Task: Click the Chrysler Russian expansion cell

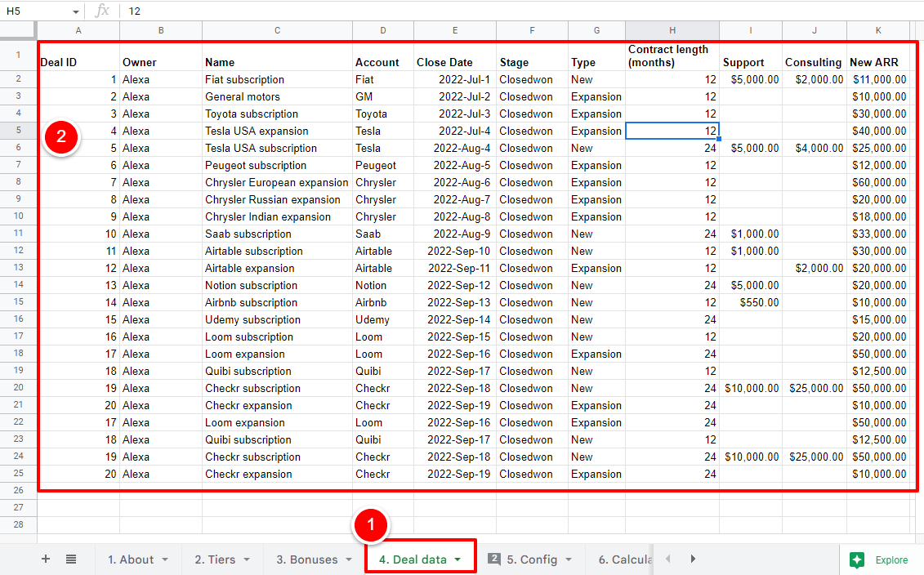Action: tap(278, 200)
